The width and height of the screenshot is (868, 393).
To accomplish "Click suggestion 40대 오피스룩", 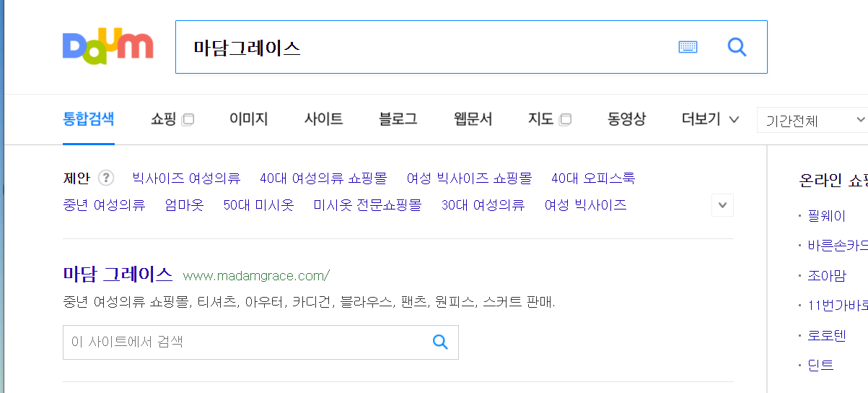I will tap(593, 178).
